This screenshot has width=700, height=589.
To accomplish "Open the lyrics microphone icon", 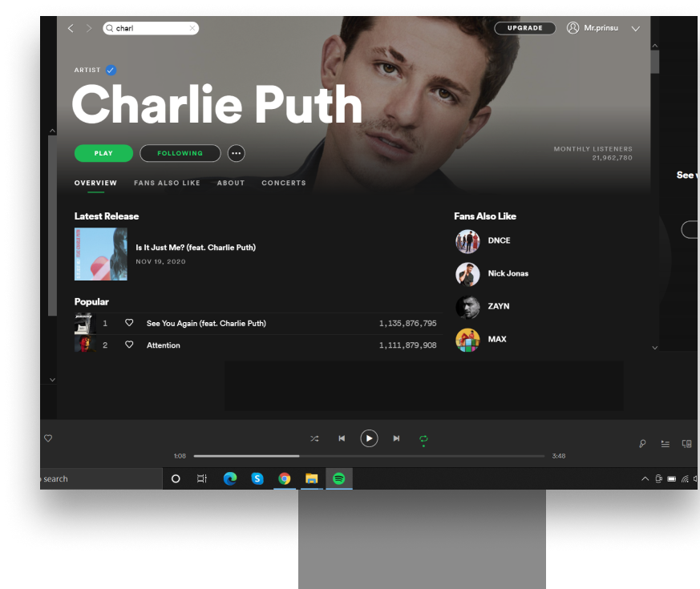I will 642,443.
